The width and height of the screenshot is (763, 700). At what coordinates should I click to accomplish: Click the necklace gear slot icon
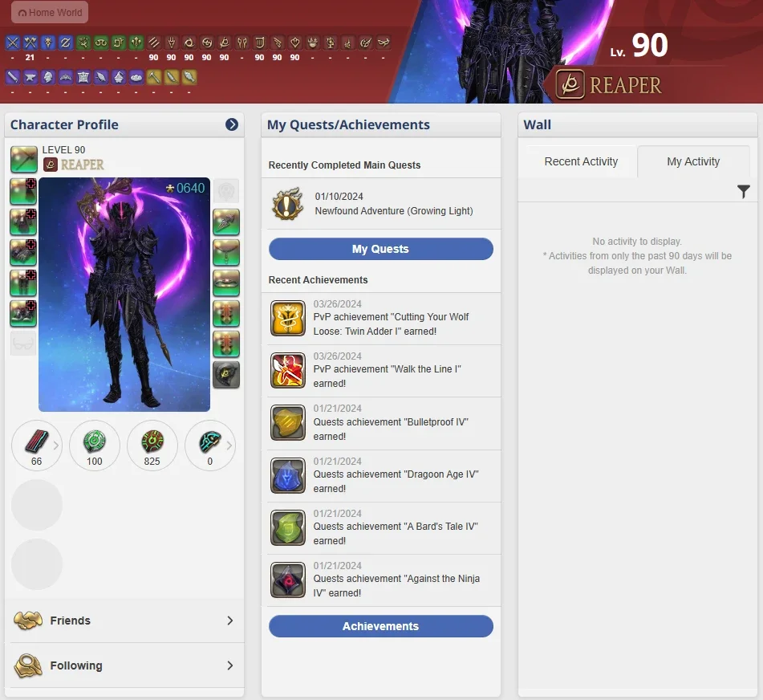pyautogui.click(x=226, y=253)
